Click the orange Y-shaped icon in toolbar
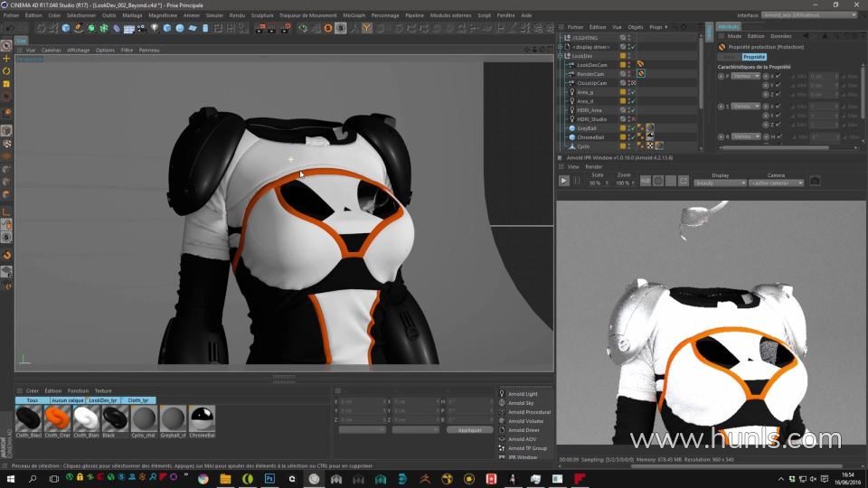Image resolution: width=868 pixels, height=488 pixels. click(x=366, y=28)
